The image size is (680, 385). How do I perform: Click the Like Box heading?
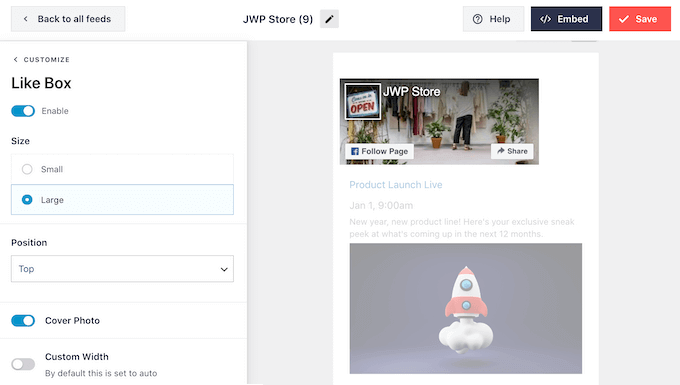tap(41, 83)
